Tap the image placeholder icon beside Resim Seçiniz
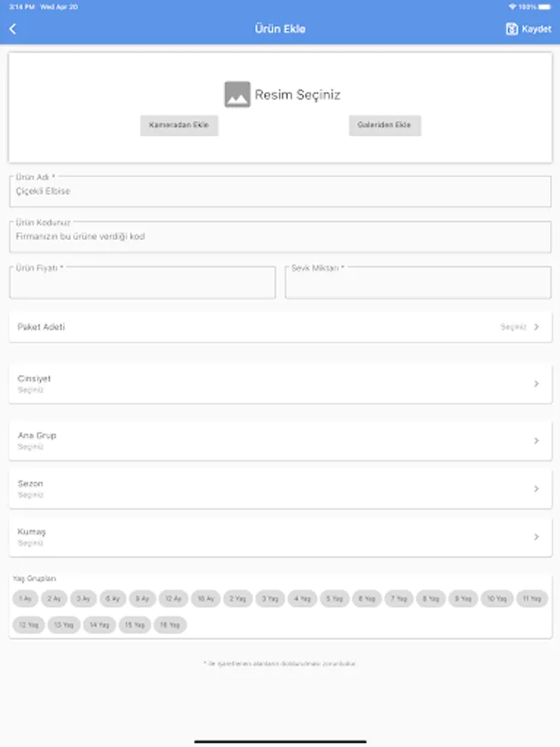Image resolution: width=560 pixels, height=747 pixels. pyautogui.click(x=237, y=95)
